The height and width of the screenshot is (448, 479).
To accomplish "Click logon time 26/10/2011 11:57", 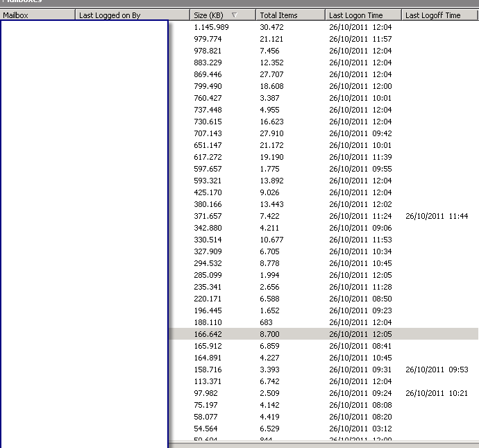I will pos(360,39).
